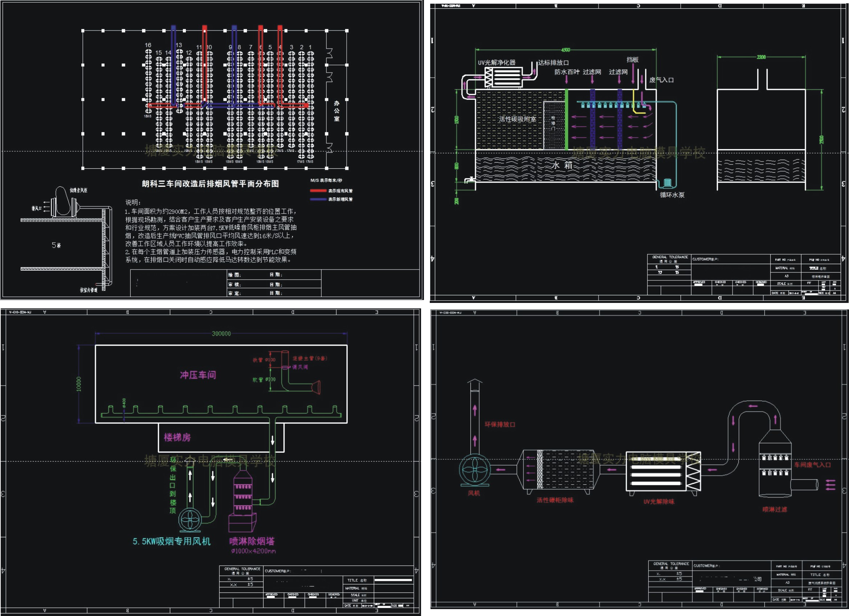Select the UV光解除味 lamp box unit
Image resolution: width=849 pixels, height=616 pixels.
pyautogui.click(x=663, y=472)
